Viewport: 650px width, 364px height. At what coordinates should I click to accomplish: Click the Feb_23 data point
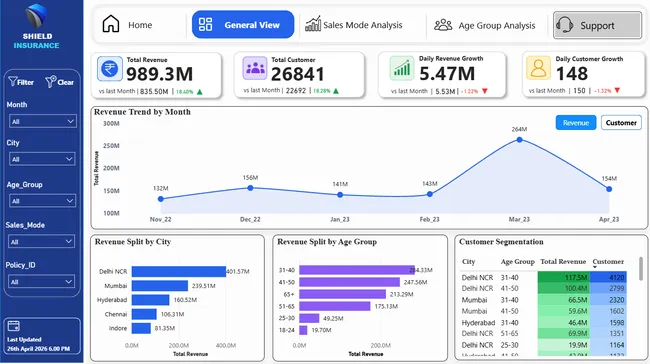[x=430, y=194]
